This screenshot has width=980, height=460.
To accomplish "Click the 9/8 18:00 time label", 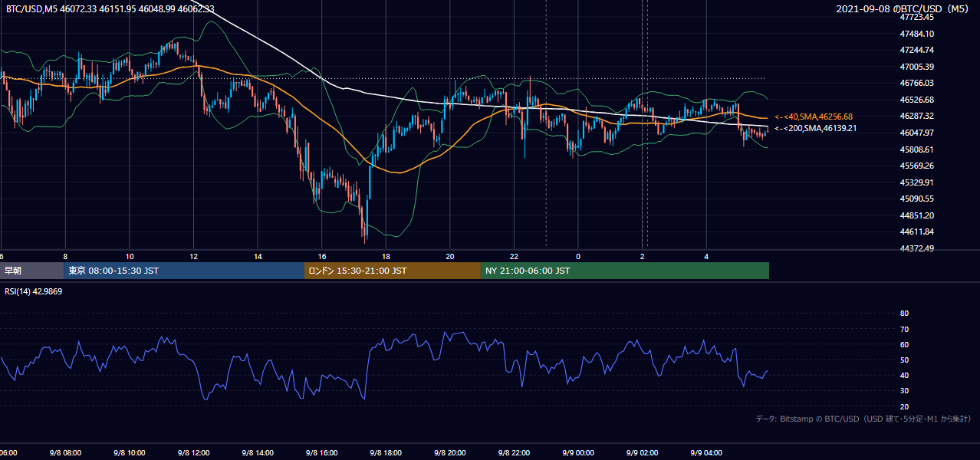I will pyautogui.click(x=386, y=453).
